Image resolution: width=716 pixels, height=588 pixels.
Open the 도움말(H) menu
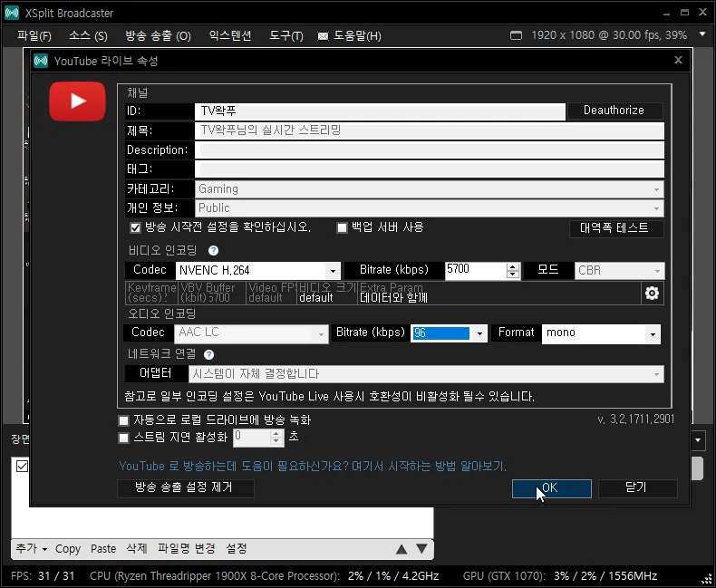(x=357, y=35)
